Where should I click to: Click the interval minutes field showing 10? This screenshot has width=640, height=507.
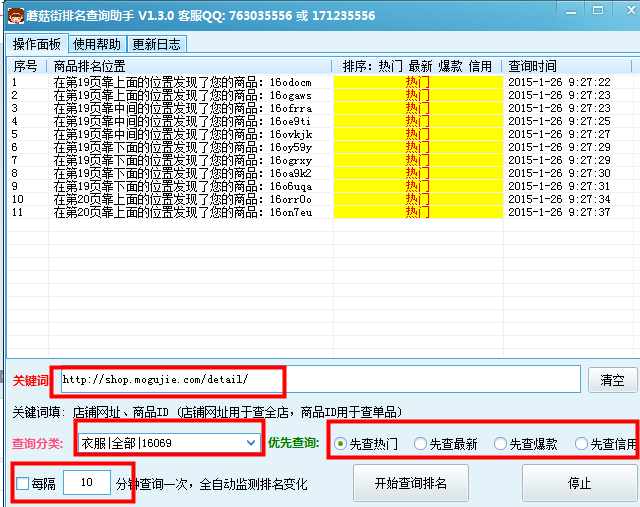[x=87, y=483]
